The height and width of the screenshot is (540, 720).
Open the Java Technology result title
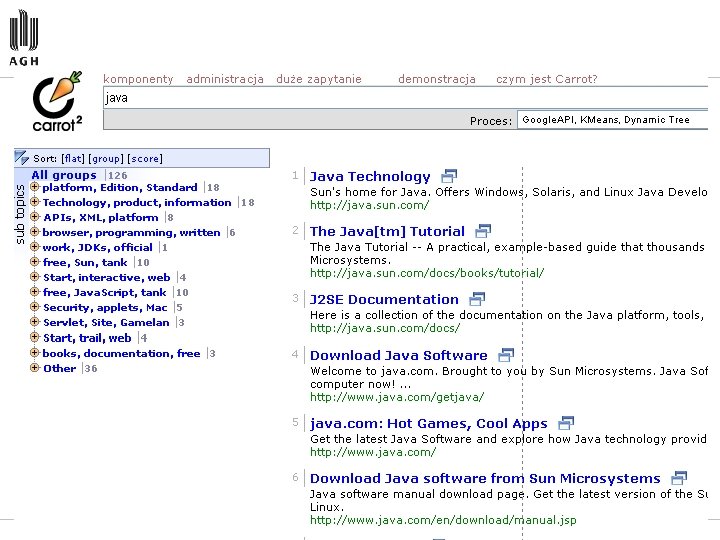point(370,176)
